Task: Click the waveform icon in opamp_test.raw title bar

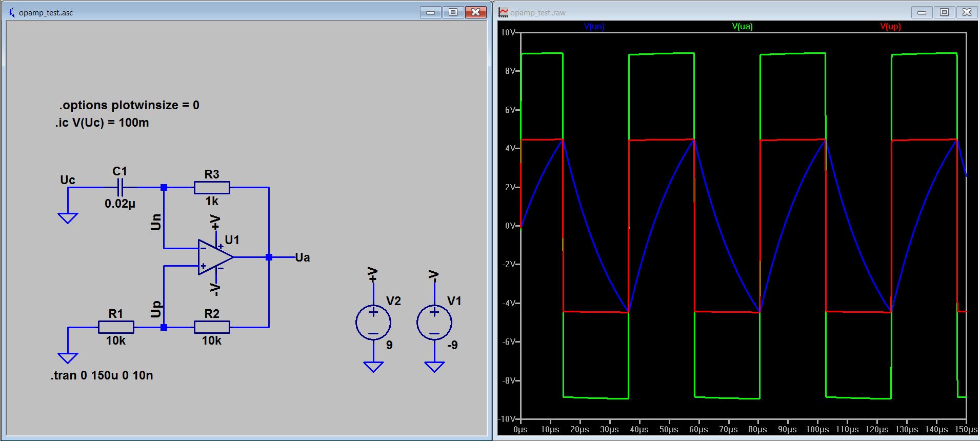Action: click(x=504, y=12)
